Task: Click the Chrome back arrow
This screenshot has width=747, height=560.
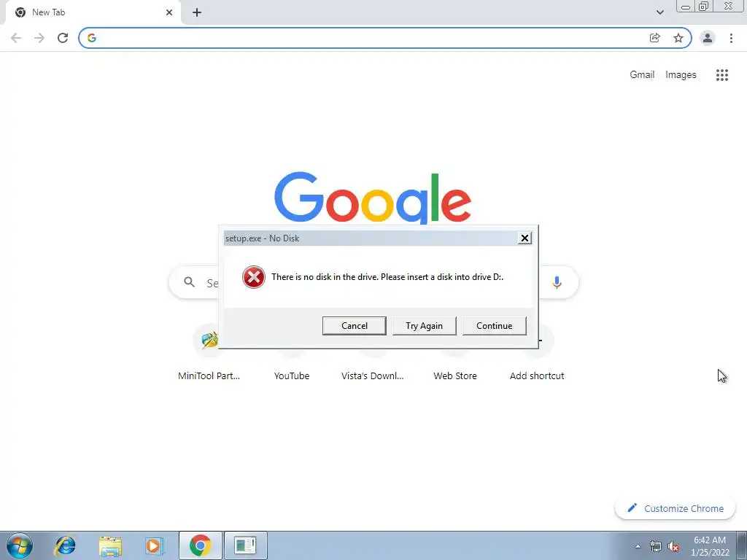Action: pyautogui.click(x=16, y=38)
